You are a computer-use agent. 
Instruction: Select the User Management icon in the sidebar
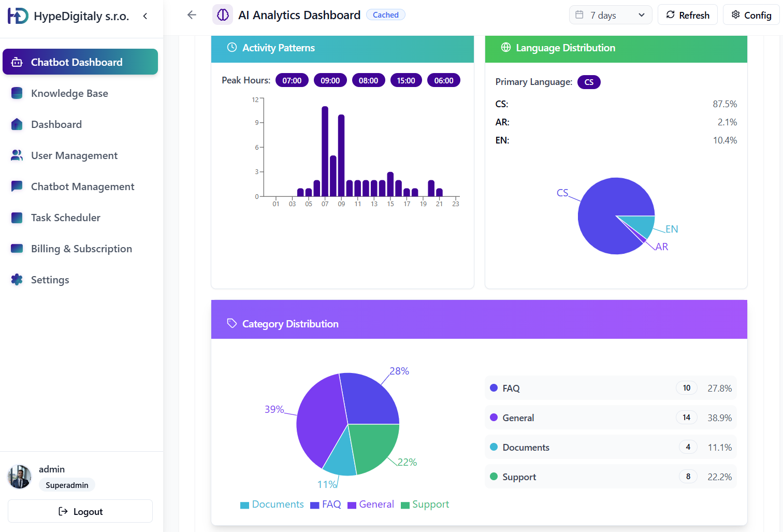(17, 155)
